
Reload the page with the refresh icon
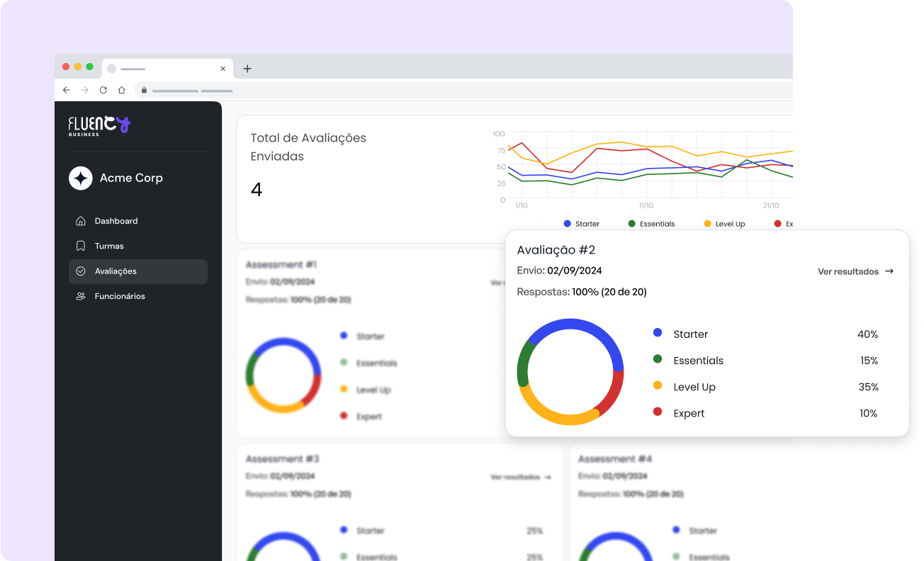[x=103, y=90]
